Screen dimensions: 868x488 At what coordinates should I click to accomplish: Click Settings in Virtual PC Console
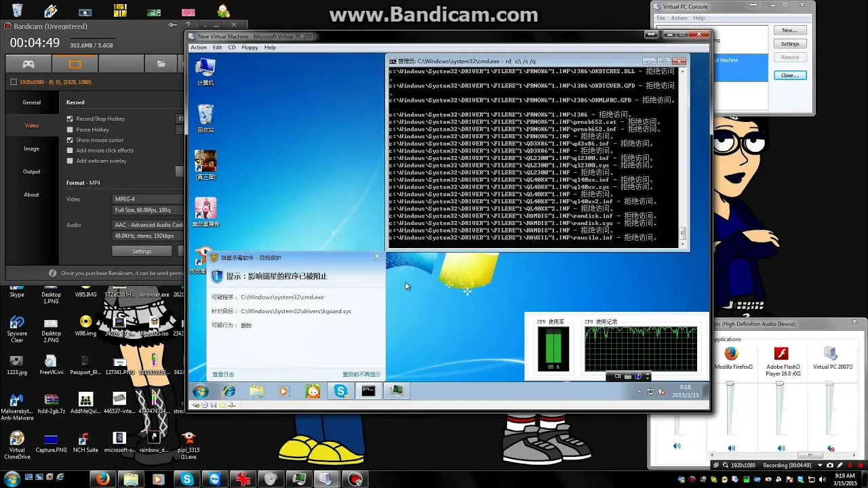point(790,44)
